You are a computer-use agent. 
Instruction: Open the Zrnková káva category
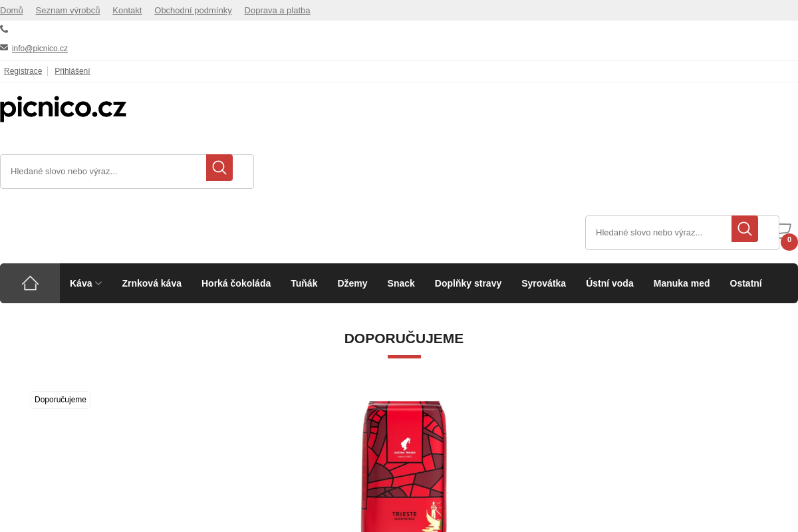click(x=152, y=283)
